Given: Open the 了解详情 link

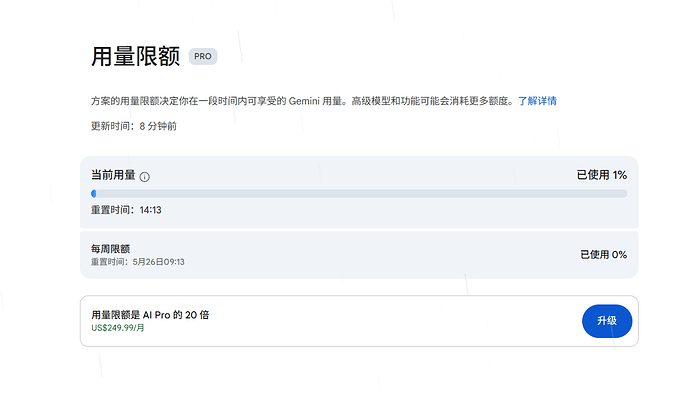Looking at the screenshot, I should (537, 101).
